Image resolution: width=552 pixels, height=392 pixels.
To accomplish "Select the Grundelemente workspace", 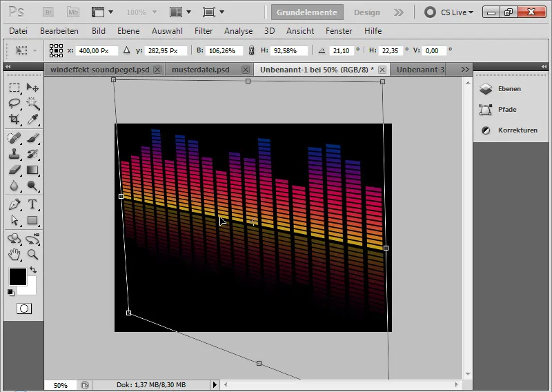I will (x=307, y=12).
